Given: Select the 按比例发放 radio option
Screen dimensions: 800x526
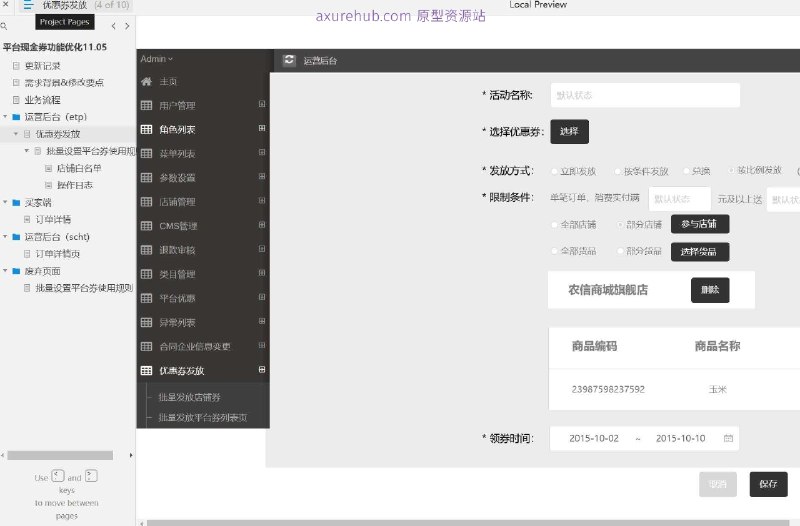Looking at the screenshot, I should coord(731,170).
